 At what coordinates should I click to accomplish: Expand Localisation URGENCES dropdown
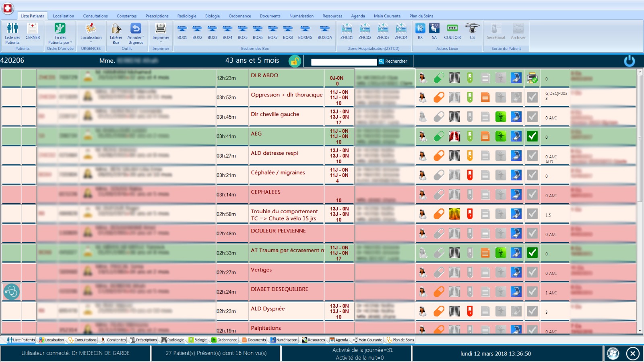tap(91, 33)
